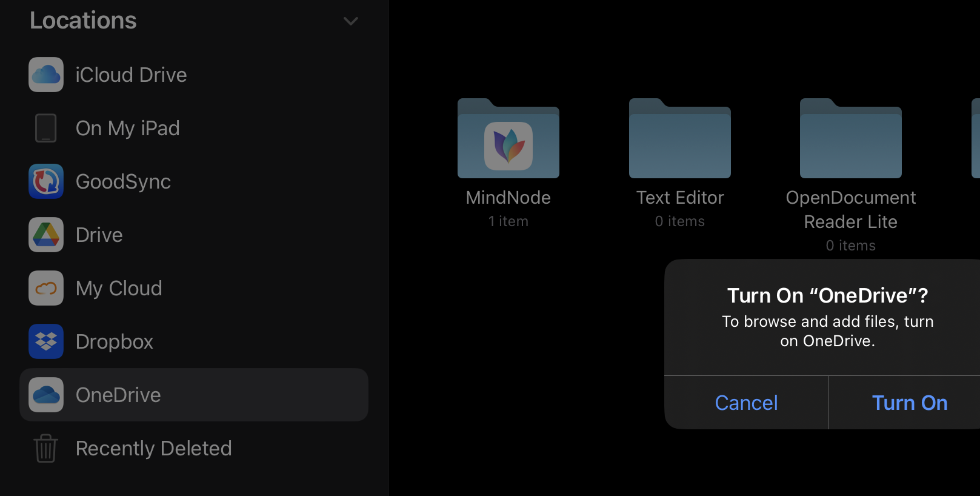Viewport: 980px width, 496px height.
Task: Choose the My Cloud location label
Action: pos(119,289)
